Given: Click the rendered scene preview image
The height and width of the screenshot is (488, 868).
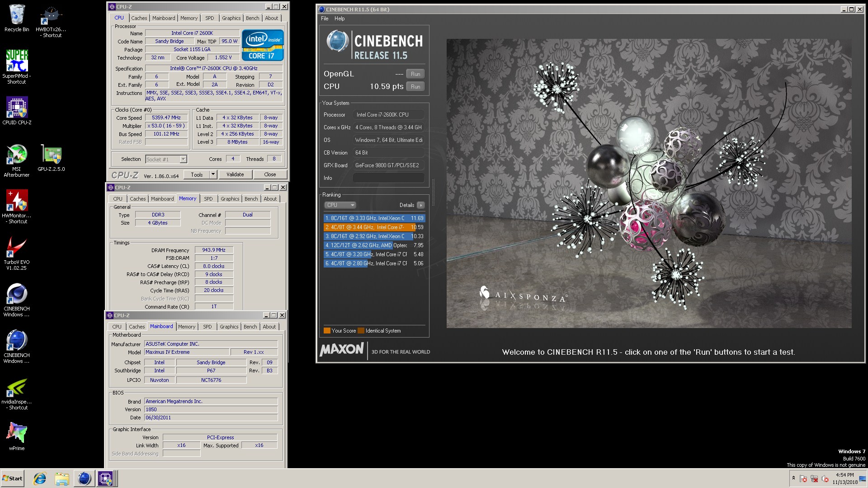Looking at the screenshot, I should [x=649, y=183].
